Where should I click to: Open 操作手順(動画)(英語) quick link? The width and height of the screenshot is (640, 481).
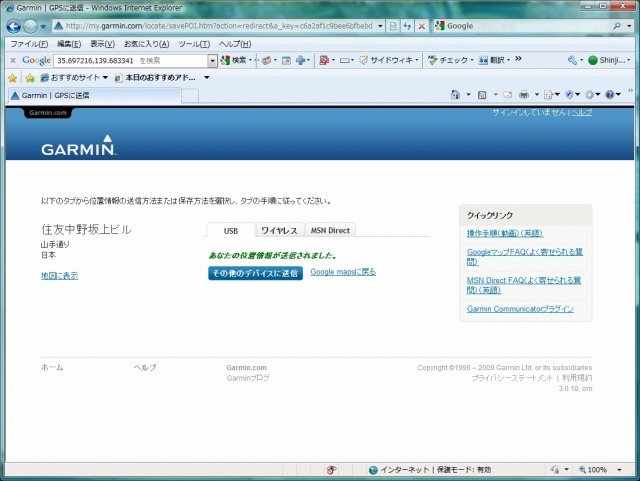pyautogui.click(x=505, y=233)
